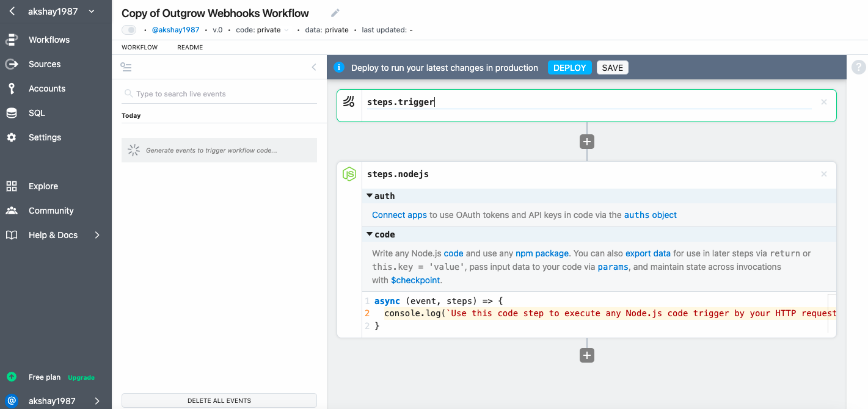Screen dimensions: 868x409
Task: Edit workflow title with the pencil icon
Action: coord(335,13)
